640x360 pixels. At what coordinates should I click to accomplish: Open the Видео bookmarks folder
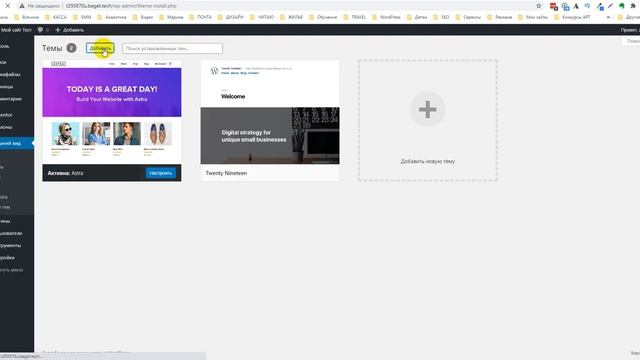[143, 17]
